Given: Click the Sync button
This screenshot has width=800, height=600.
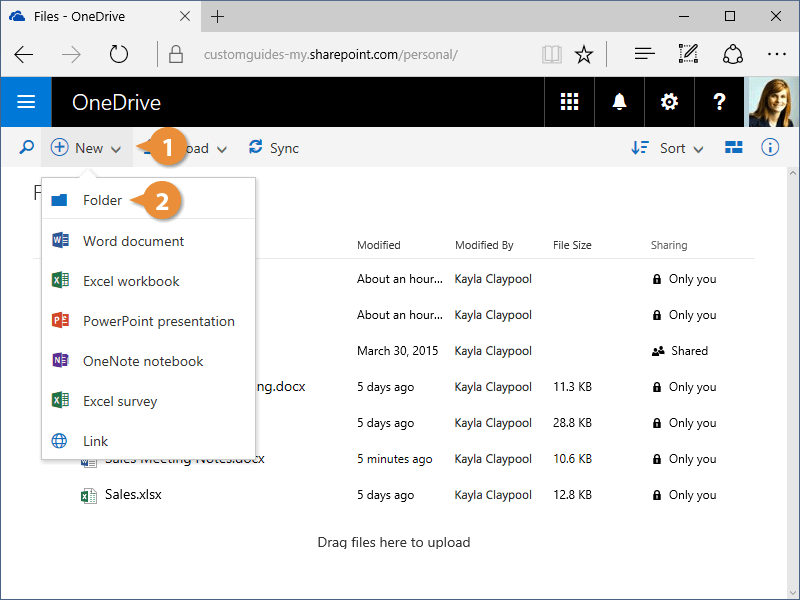Looking at the screenshot, I should click(274, 148).
